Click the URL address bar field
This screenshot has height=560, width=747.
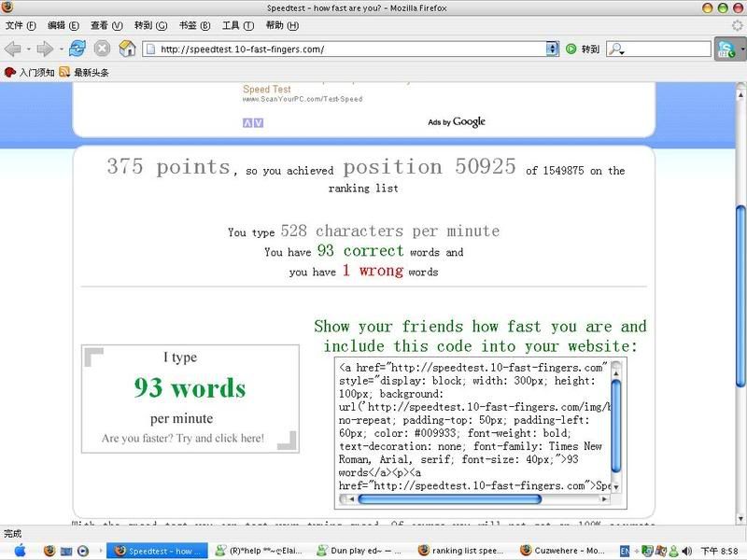(345, 49)
